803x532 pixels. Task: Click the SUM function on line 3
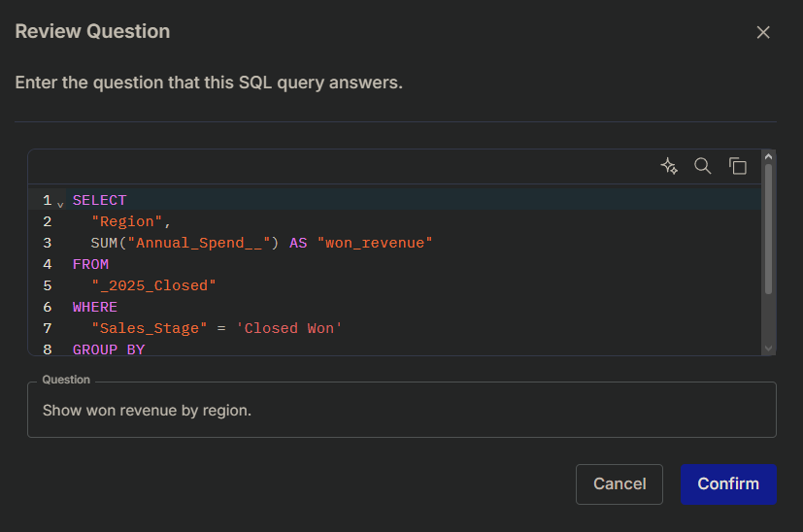pyautogui.click(x=104, y=243)
